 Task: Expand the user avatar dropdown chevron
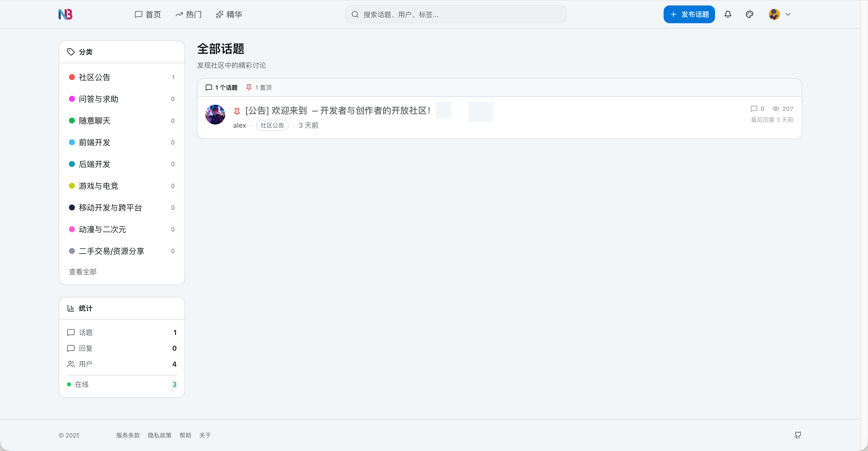788,14
